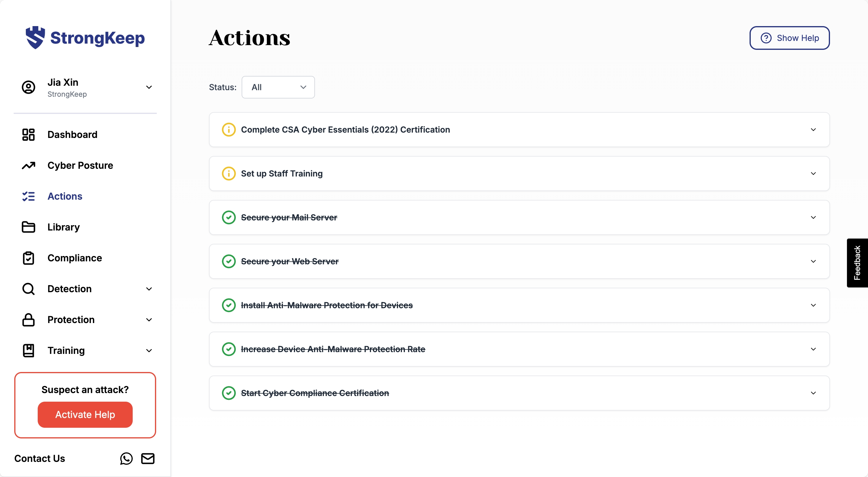Image resolution: width=868 pixels, height=477 pixels.
Task: Click the Dashboard grid icon
Action: (x=28, y=135)
